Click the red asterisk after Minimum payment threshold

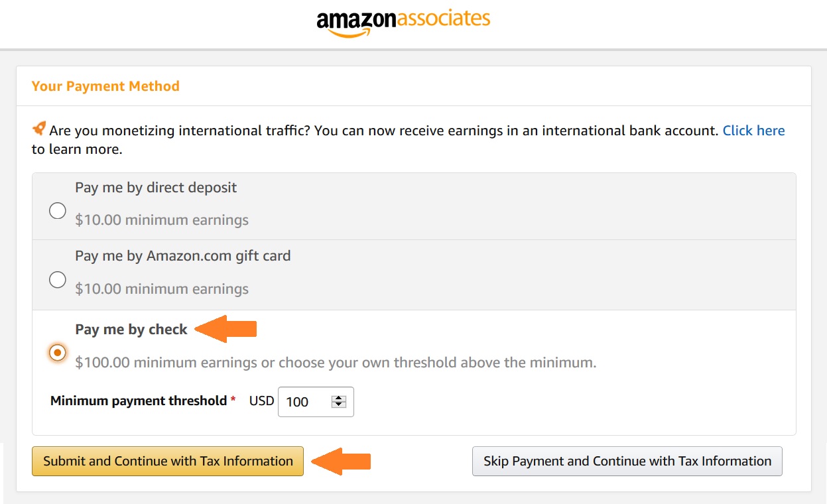(233, 400)
